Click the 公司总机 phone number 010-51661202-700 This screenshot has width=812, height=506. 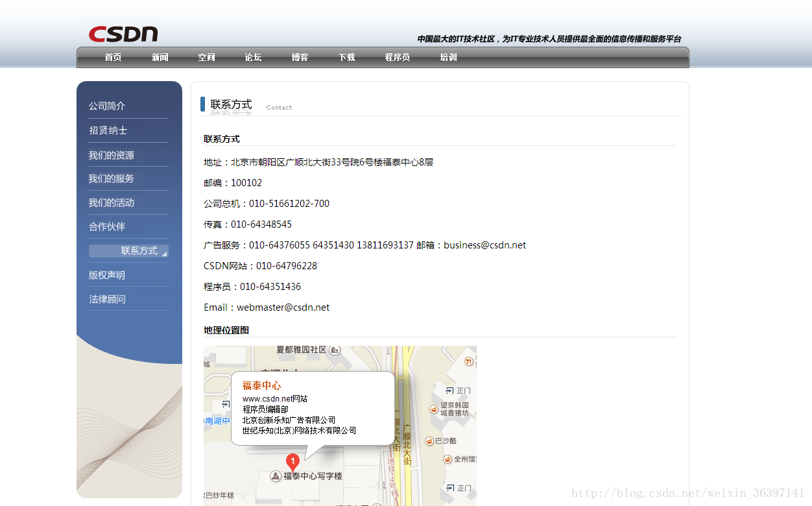(289, 204)
